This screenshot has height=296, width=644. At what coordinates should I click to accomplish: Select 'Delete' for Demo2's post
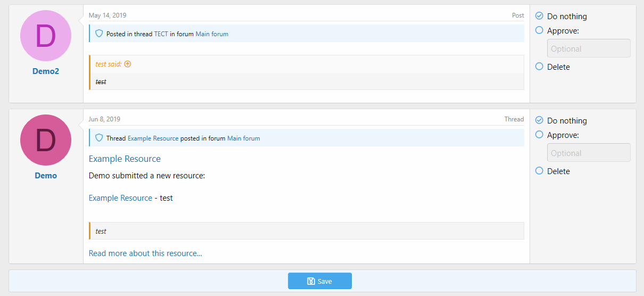(x=539, y=67)
